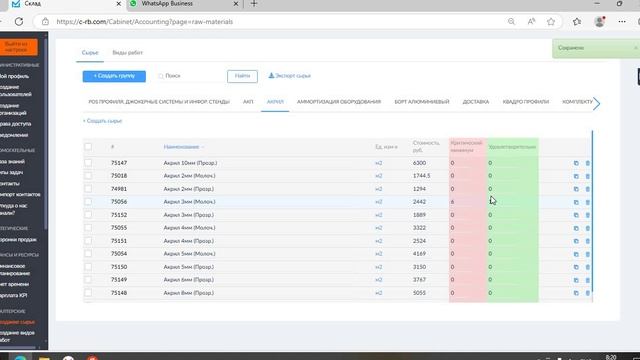
Task: Delete the row 75149 Акрил 6мм
Action: click(x=588, y=280)
